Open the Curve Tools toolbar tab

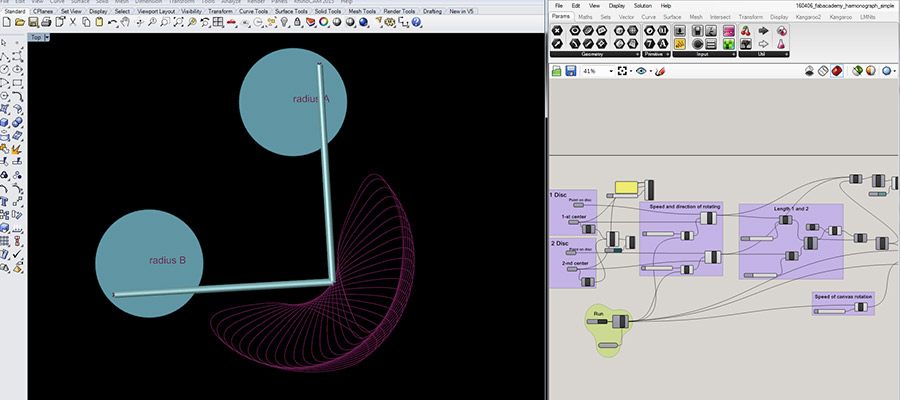tap(253, 11)
